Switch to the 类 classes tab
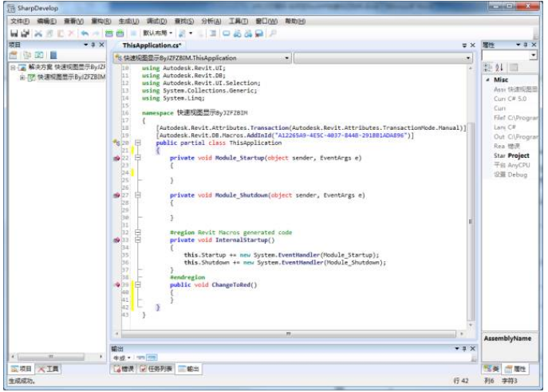 [491, 369]
